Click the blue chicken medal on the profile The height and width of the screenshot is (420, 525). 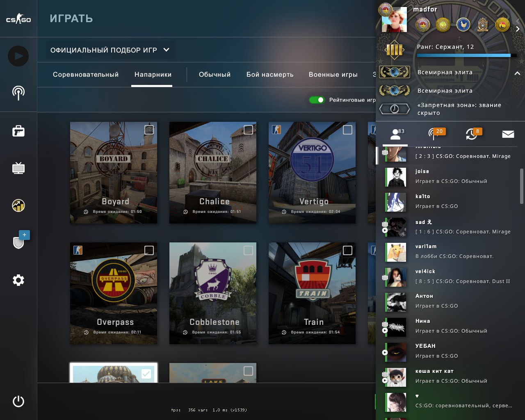point(463,25)
